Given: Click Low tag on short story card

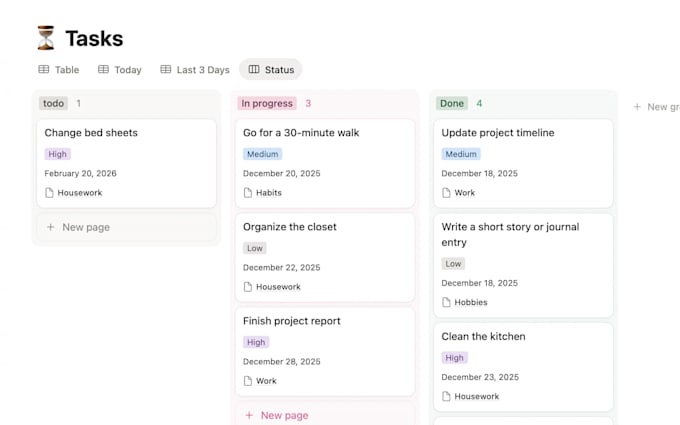Looking at the screenshot, I should click(453, 264).
